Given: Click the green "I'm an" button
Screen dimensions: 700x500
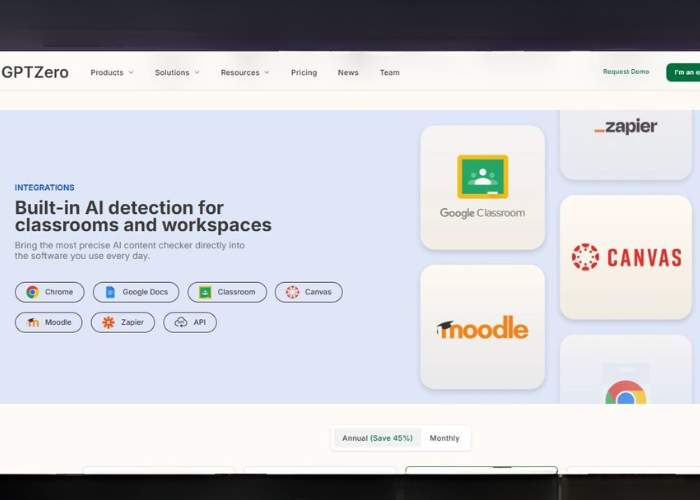Looking at the screenshot, I should [x=683, y=72].
